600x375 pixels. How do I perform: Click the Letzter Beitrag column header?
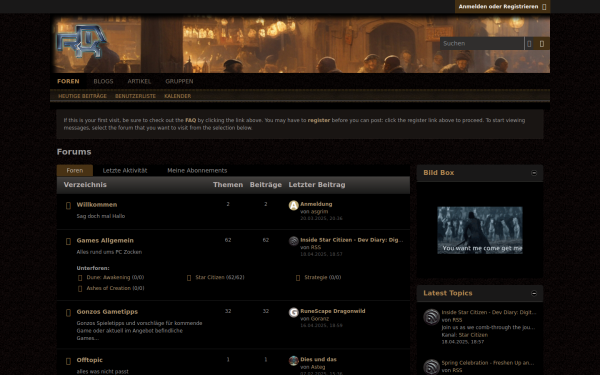[317, 185]
